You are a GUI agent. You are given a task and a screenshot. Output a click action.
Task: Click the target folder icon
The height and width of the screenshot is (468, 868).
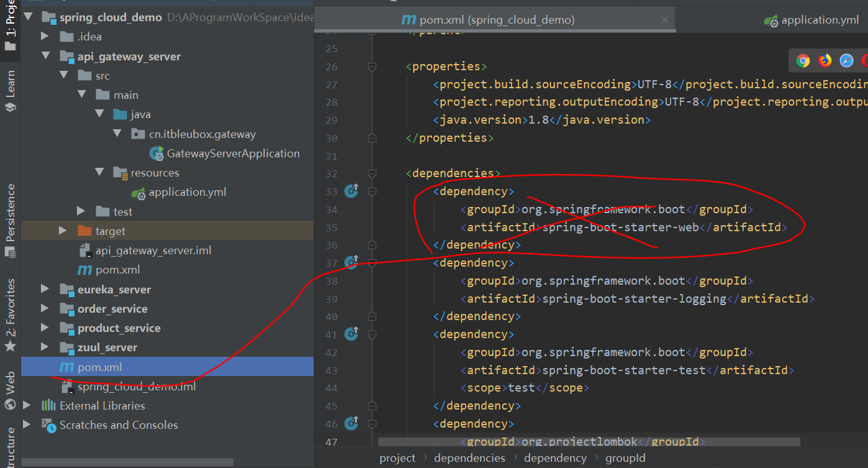tap(84, 231)
